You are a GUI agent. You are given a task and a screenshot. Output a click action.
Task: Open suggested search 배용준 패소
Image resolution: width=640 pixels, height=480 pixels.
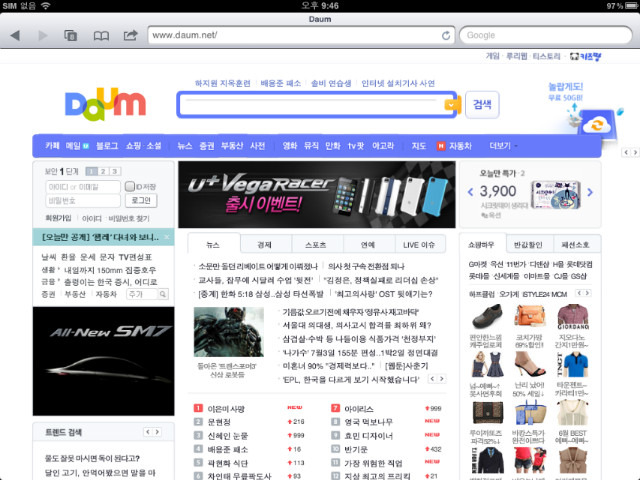[280, 83]
